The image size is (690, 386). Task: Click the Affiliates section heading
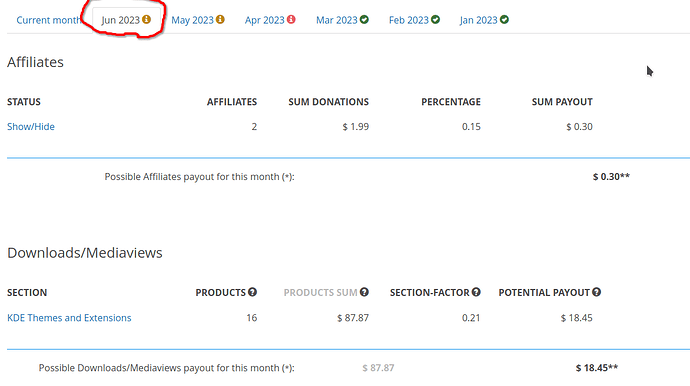point(35,62)
